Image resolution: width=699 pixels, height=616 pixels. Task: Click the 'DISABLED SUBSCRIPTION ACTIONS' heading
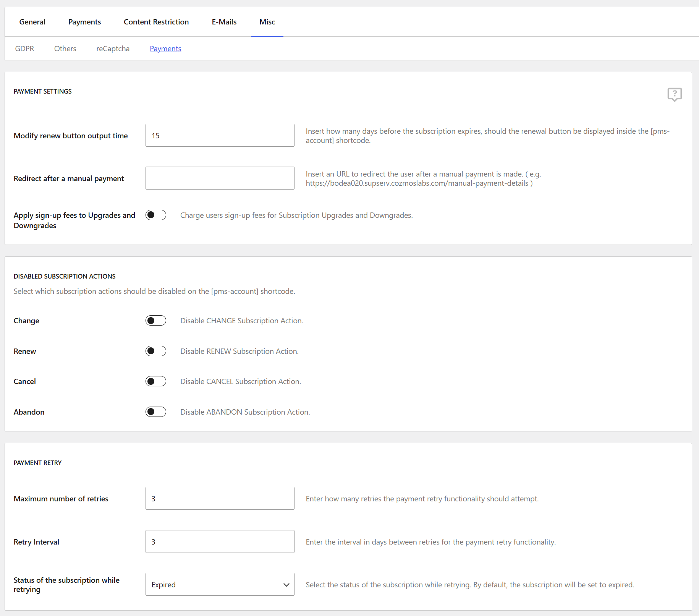click(x=65, y=276)
